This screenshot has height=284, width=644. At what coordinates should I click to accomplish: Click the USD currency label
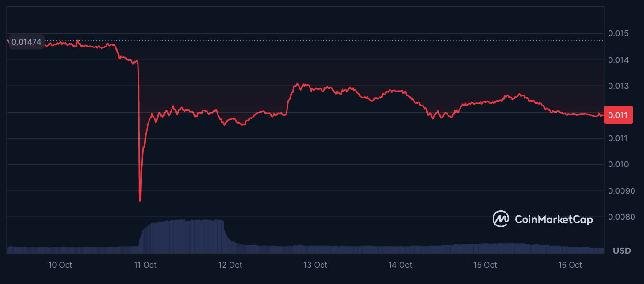click(x=621, y=250)
